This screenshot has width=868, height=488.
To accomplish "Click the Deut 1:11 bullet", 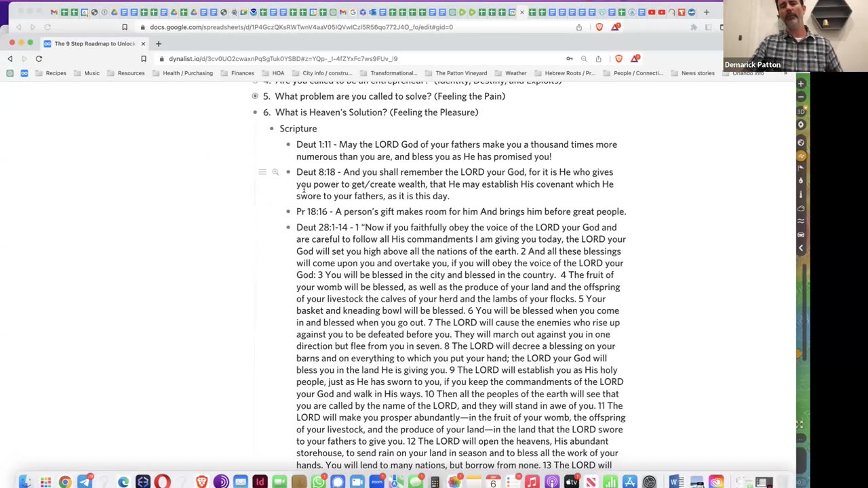I will coord(288,144).
